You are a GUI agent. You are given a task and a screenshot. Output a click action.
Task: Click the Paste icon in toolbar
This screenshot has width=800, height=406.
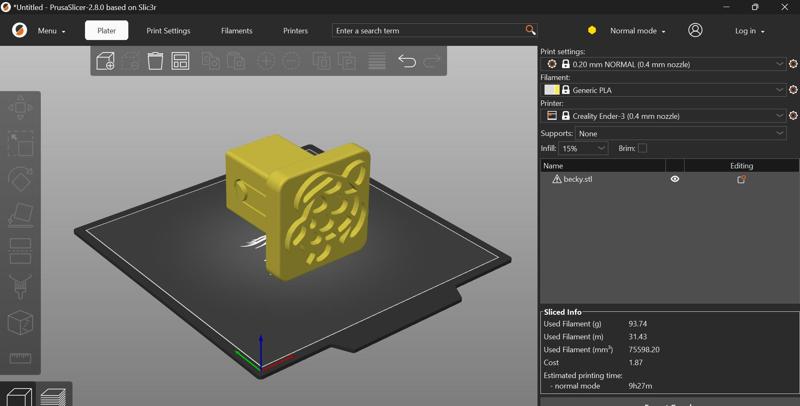(236, 61)
